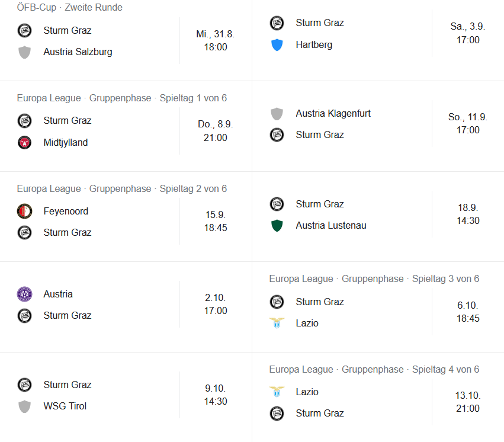504x442 pixels.
Task: Click the grey WSG Tirol shield icon
Action: click(x=24, y=406)
